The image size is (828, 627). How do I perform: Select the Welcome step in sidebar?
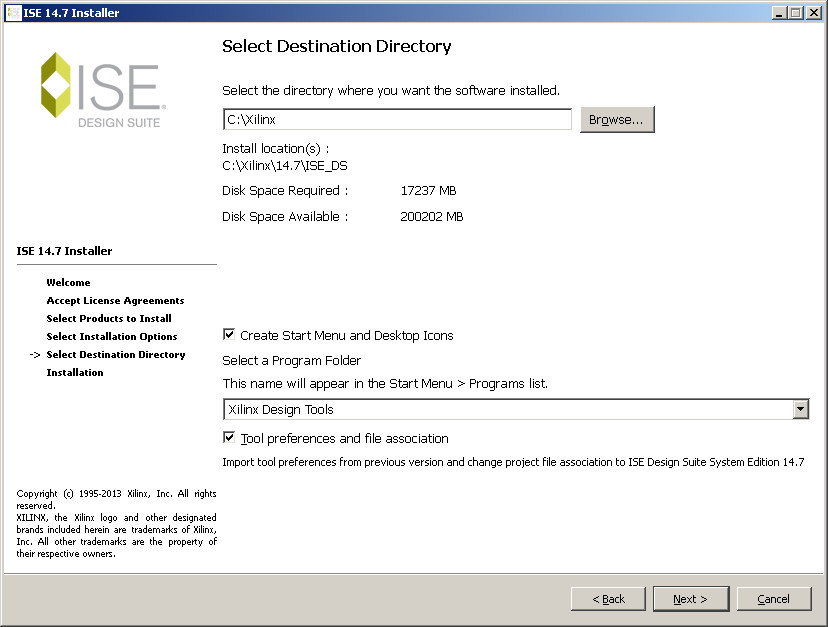(68, 283)
